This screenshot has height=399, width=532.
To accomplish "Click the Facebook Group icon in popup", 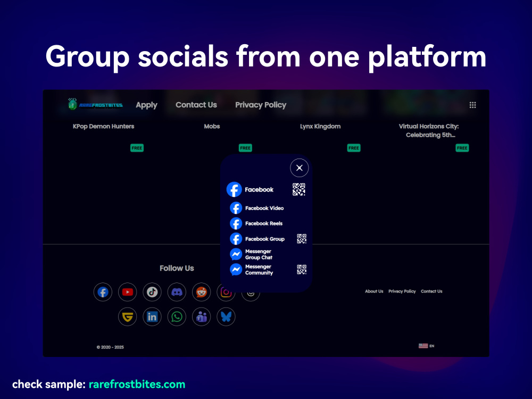I will [236, 239].
